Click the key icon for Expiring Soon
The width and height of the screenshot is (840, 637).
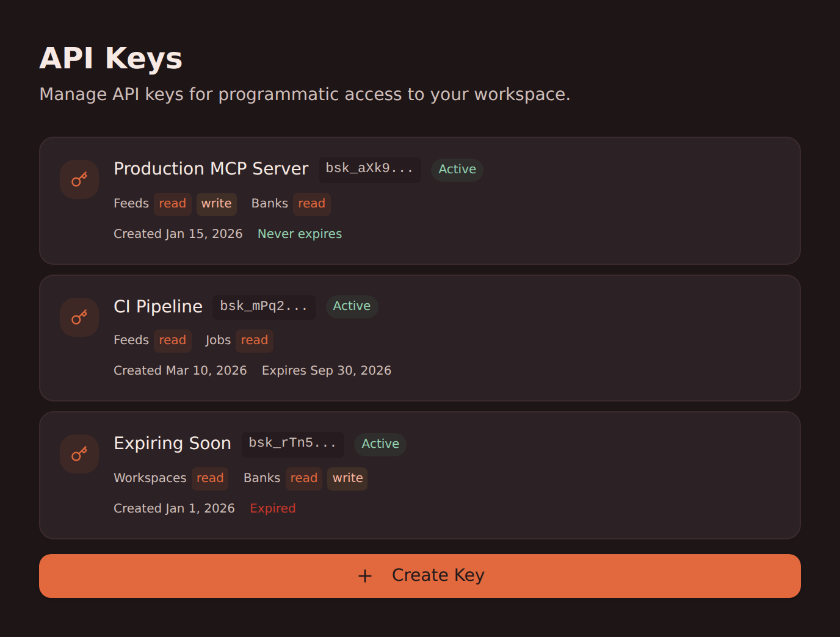point(79,454)
